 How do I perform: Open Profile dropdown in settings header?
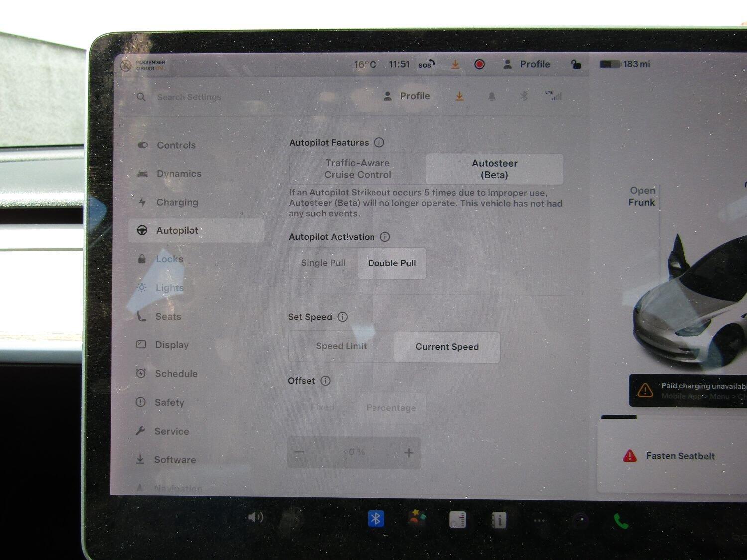pos(407,96)
